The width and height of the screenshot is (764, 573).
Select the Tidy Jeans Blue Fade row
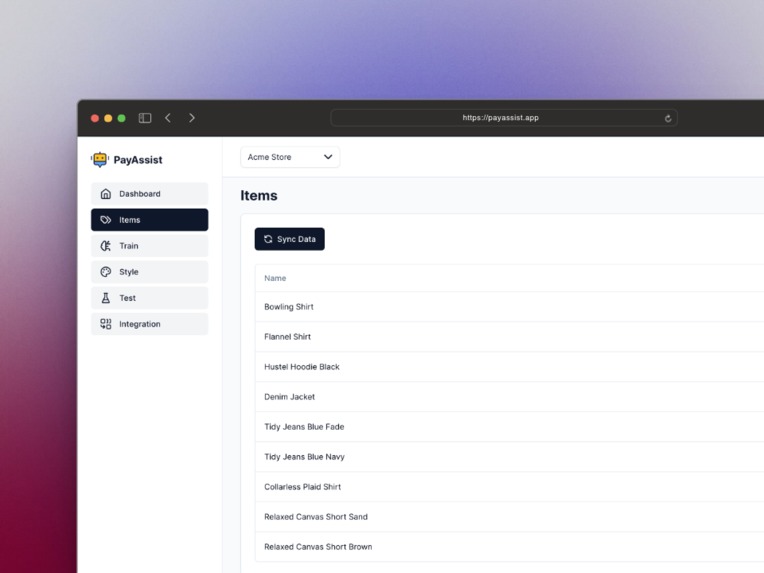coord(510,427)
